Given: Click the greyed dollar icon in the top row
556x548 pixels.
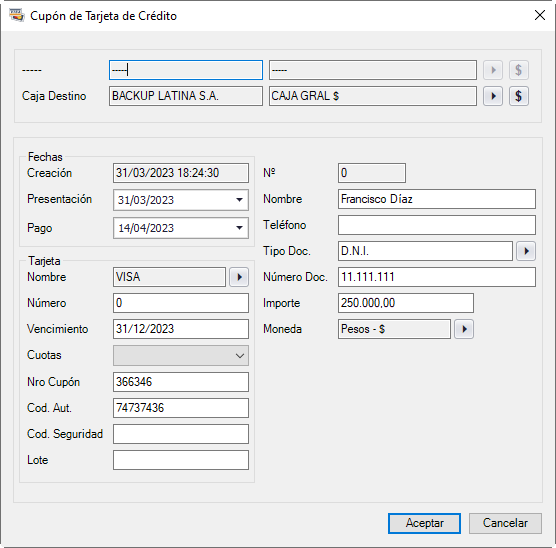Looking at the screenshot, I should pyautogui.click(x=519, y=70).
